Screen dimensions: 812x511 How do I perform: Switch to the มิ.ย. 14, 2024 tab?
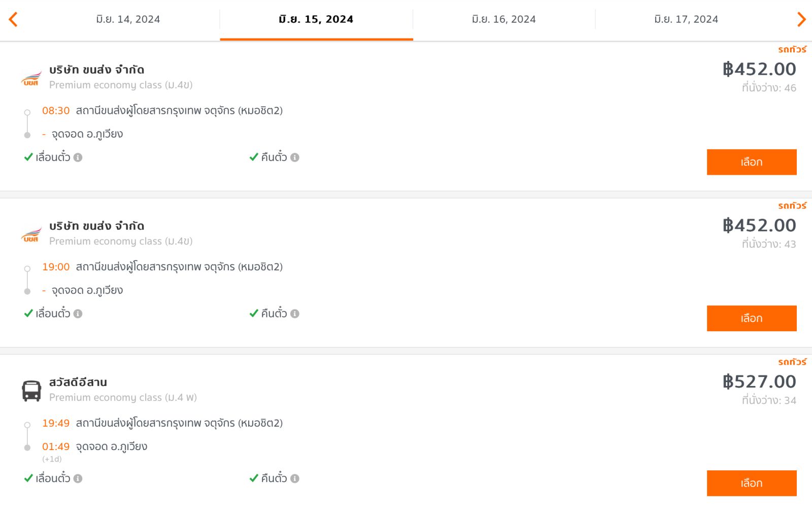[x=128, y=19]
